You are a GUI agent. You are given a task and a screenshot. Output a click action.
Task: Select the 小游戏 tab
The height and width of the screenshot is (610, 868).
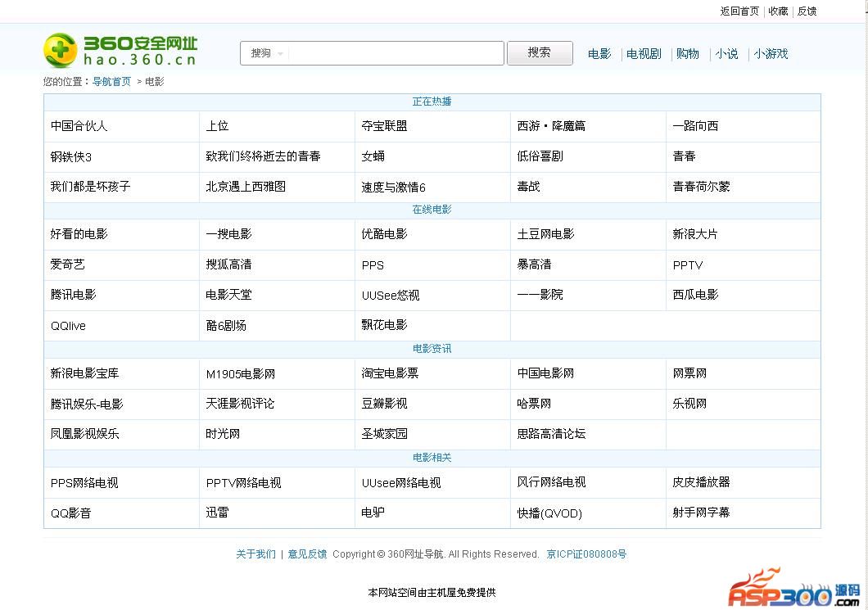pos(771,54)
